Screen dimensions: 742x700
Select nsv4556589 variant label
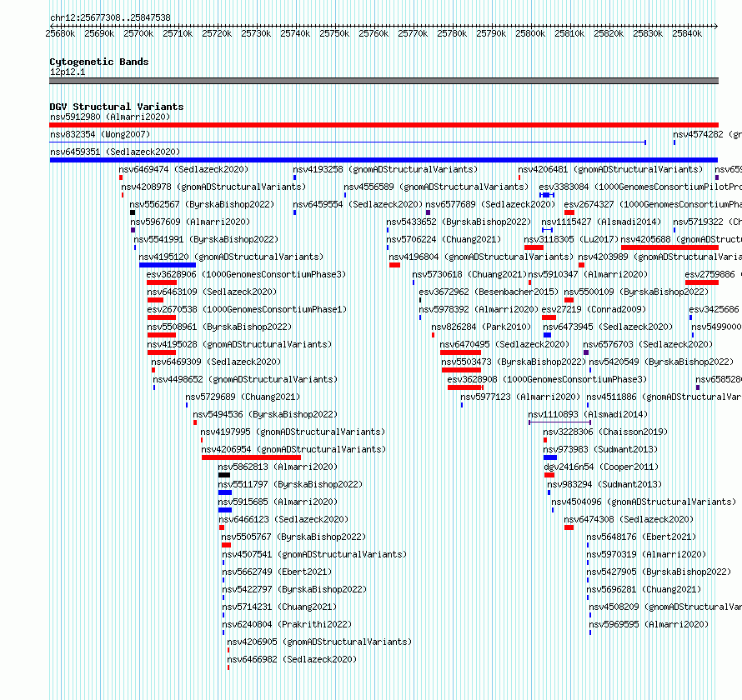pyautogui.click(x=436, y=187)
